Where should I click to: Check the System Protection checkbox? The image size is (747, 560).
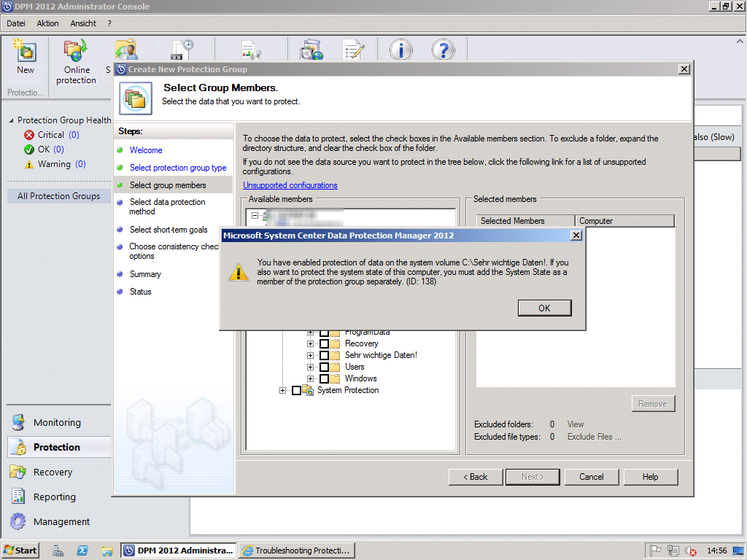pos(296,391)
